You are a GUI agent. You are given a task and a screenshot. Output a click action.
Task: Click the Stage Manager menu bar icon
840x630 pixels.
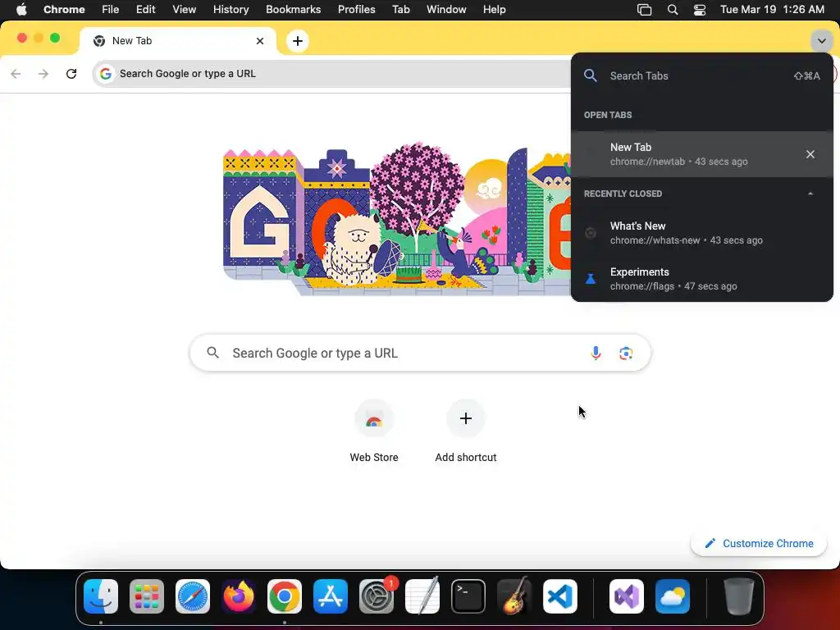click(x=645, y=10)
